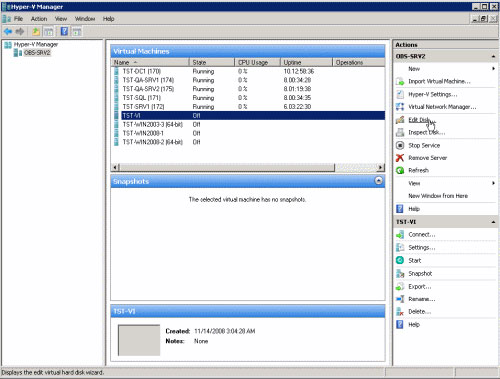Click the TST-VI preview thumbnail
This screenshot has width=500, height=379.
tap(139, 340)
